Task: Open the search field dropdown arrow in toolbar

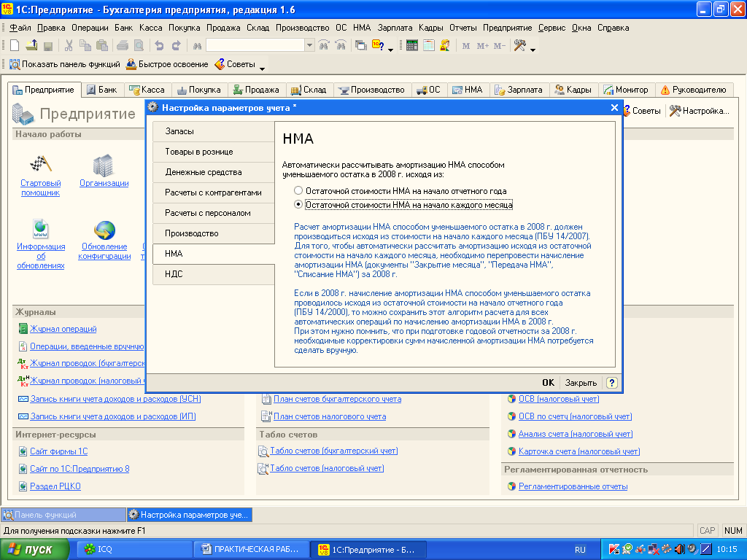Action: 309,45
